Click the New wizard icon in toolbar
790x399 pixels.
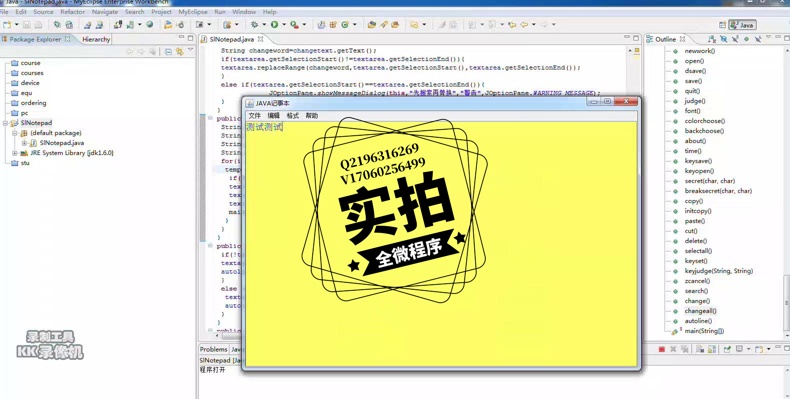tap(7, 24)
